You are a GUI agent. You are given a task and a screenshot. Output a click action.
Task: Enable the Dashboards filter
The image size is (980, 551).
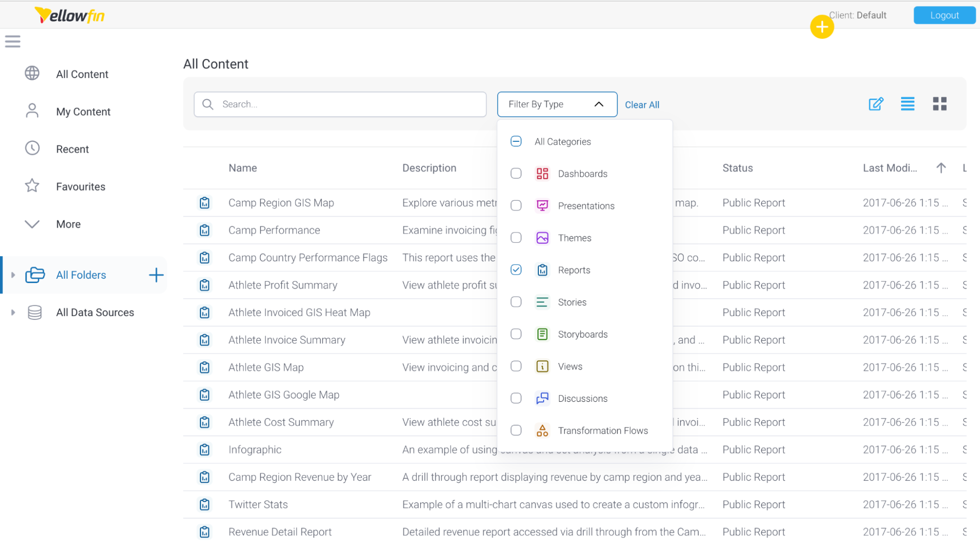(x=516, y=173)
